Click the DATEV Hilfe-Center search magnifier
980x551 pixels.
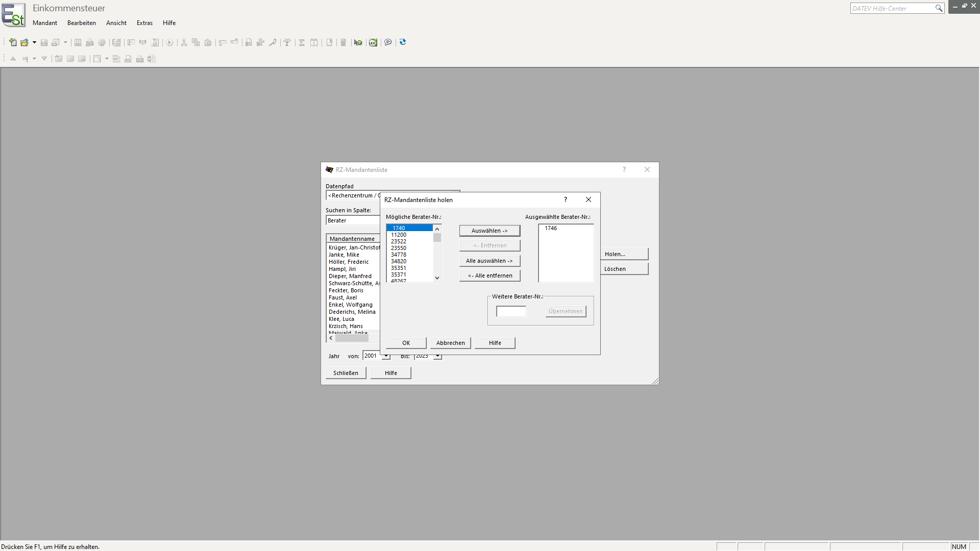(x=938, y=8)
